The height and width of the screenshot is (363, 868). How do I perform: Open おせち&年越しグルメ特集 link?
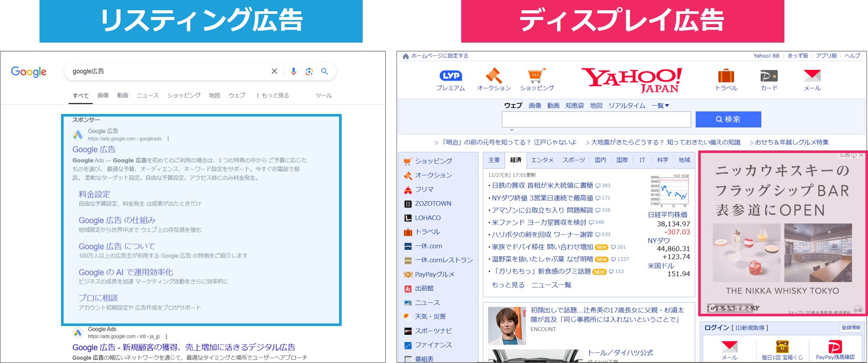[x=792, y=142]
